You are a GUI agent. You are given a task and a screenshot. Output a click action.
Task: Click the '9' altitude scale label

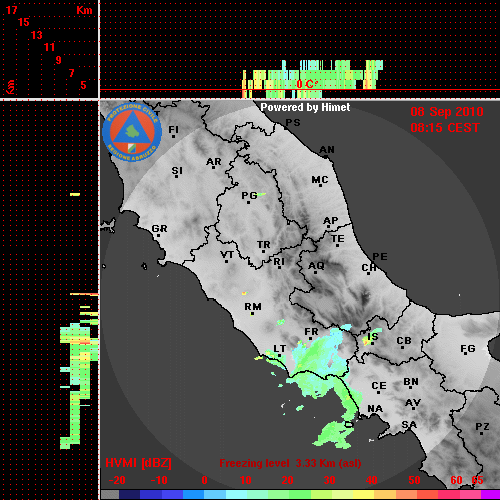(59, 60)
